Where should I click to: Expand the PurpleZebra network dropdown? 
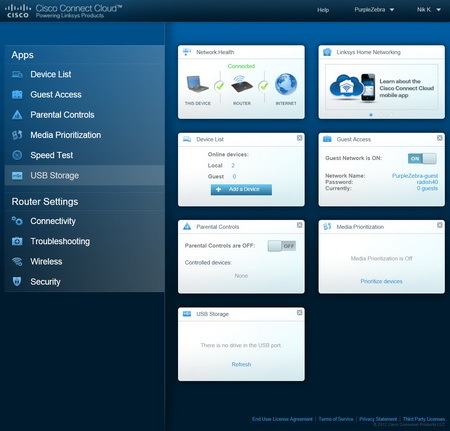point(374,10)
